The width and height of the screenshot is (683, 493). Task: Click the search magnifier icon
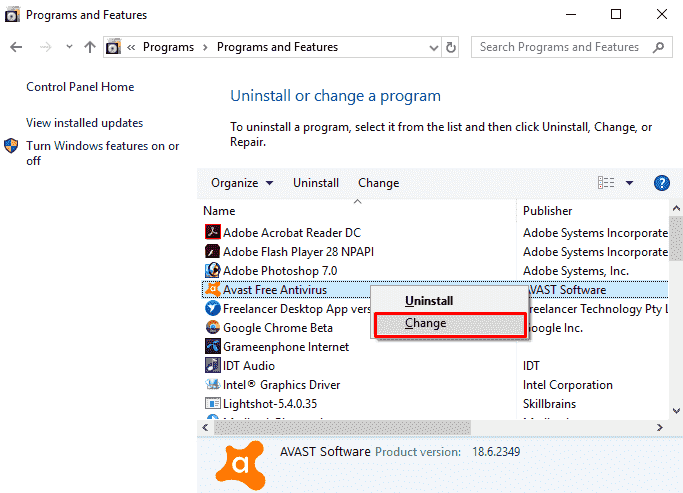[x=659, y=47]
